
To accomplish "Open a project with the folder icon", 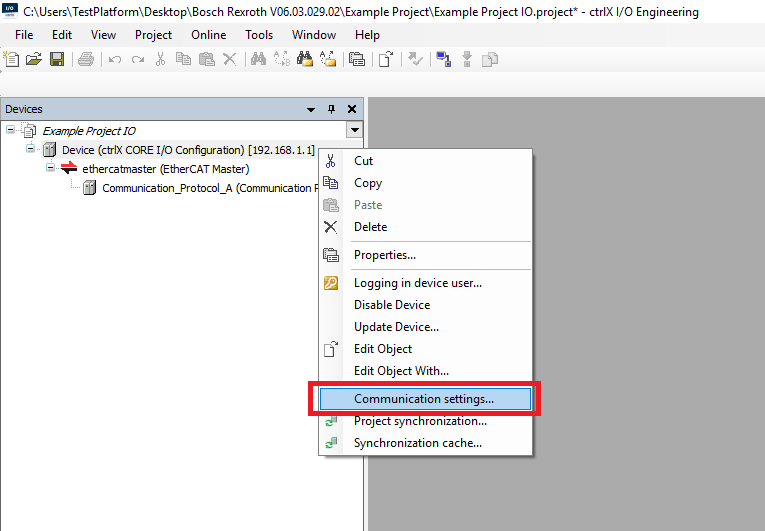I will tap(34, 60).
